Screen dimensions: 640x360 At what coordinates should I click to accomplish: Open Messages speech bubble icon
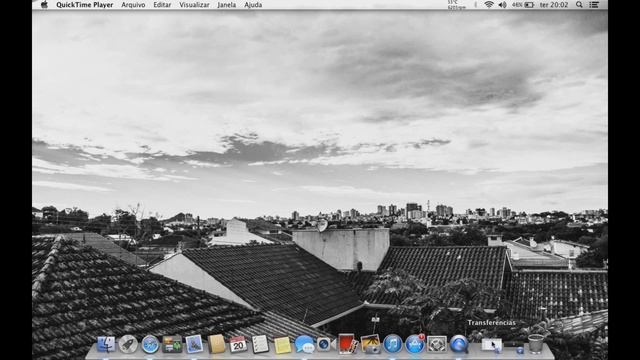304,344
